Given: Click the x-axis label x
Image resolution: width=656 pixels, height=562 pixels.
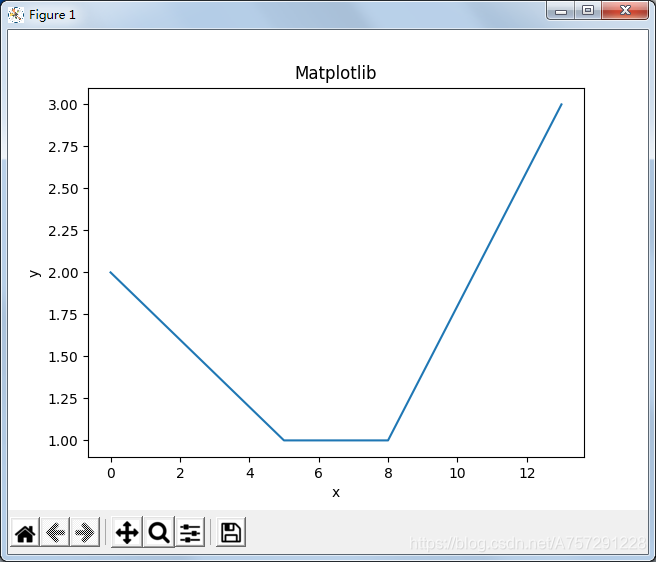Looking at the screenshot, I should 336,493.
